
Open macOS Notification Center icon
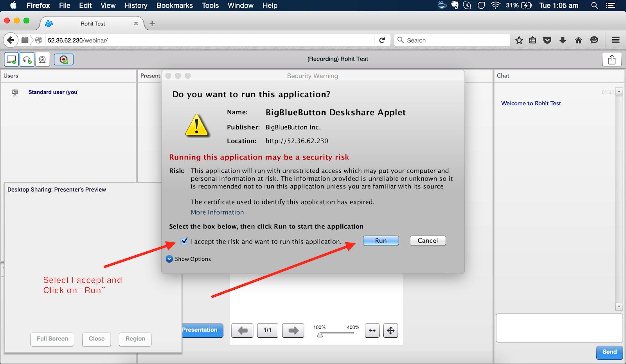(610, 5)
